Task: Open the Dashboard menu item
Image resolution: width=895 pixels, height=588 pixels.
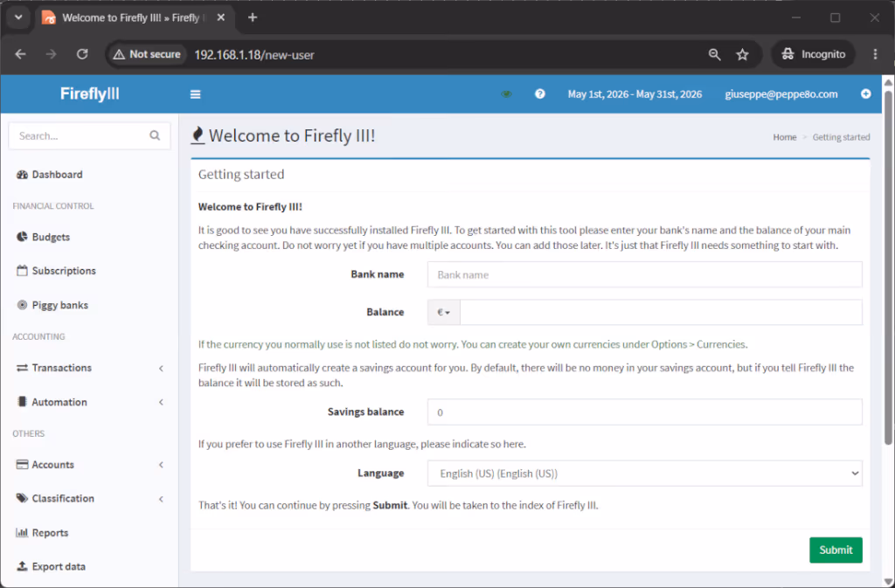Action: click(x=89, y=175)
